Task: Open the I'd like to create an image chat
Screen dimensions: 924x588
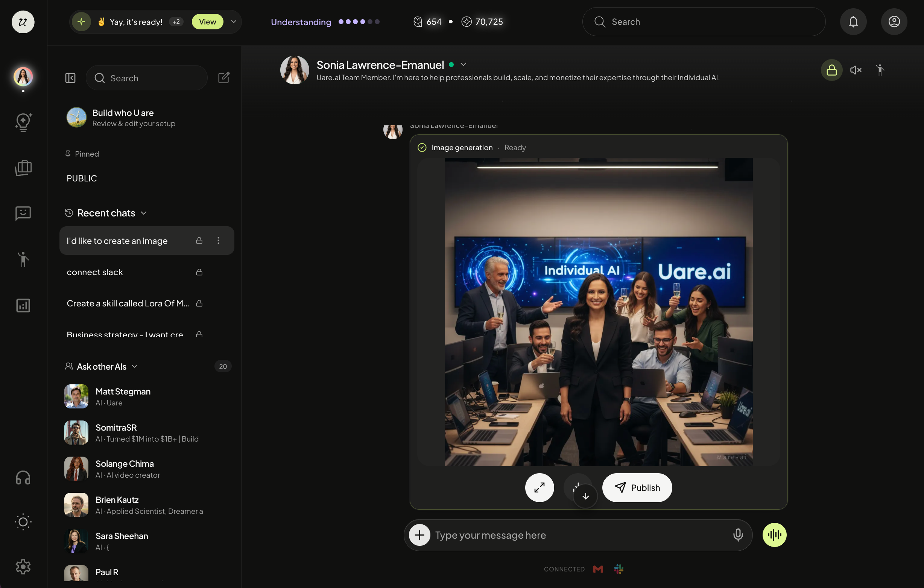Action: point(147,241)
